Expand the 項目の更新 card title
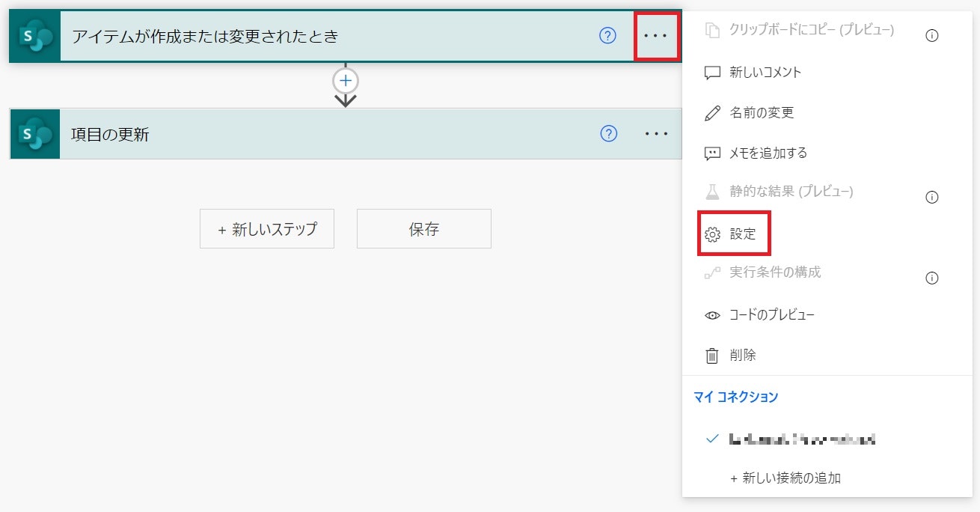The width and height of the screenshot is (980, 512). pyautogui.click(x=110, y=135)
